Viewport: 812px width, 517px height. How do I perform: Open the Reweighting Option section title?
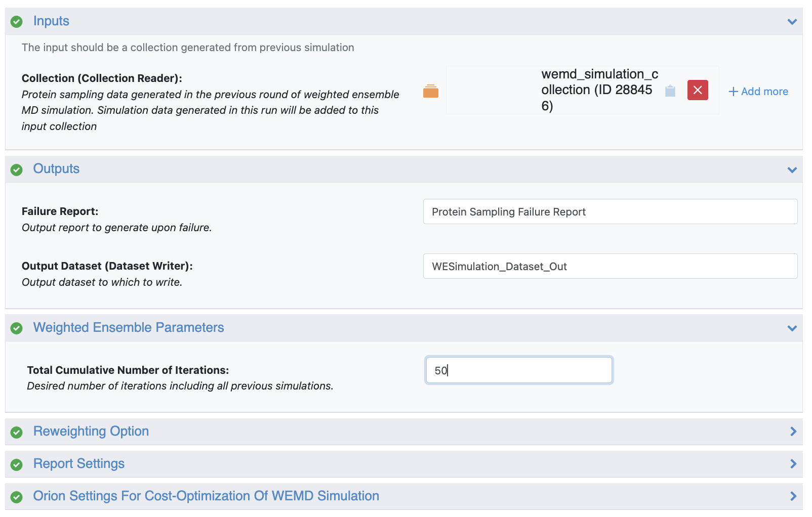click(x=91, y=432)
